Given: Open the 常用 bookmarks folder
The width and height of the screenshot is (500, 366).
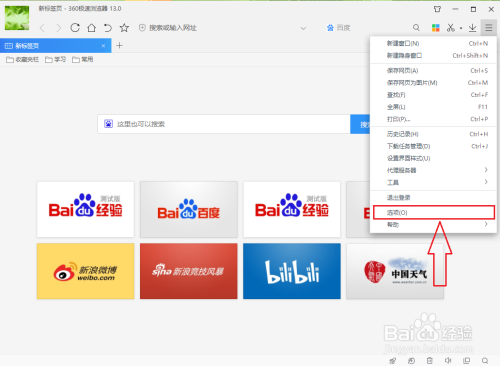Looking at the screenshot, I should (83, 60).
